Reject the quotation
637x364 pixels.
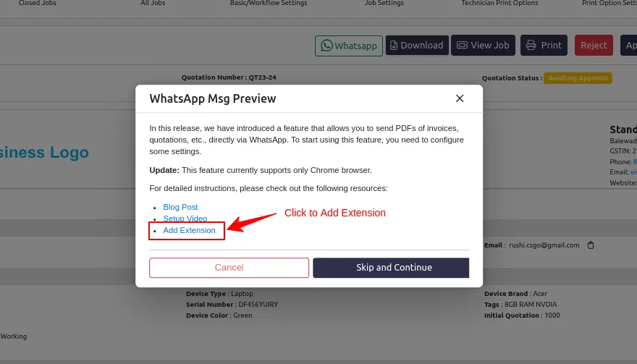(x=594, y=45)
